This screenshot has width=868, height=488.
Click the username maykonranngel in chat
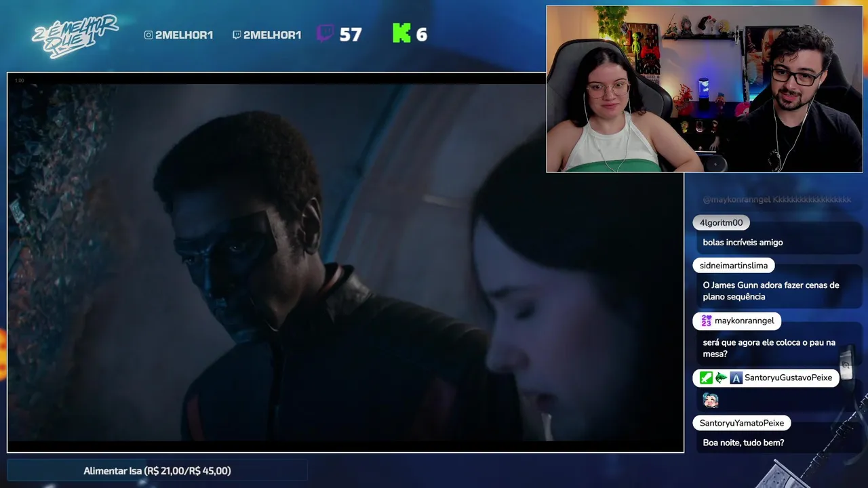coord(744,321)
